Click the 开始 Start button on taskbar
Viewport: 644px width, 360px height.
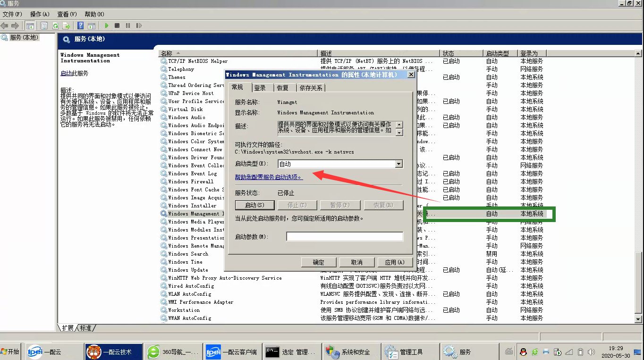coord(10,351)
